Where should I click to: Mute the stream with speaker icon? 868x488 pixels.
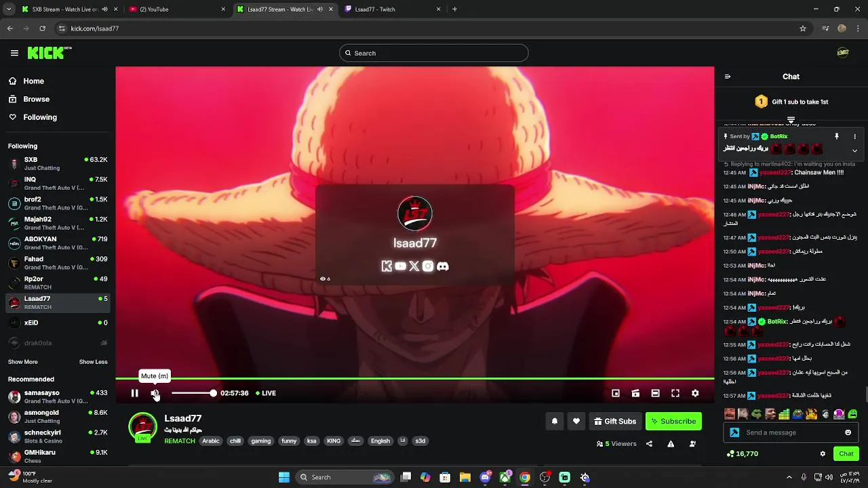[x=155, y=393]
